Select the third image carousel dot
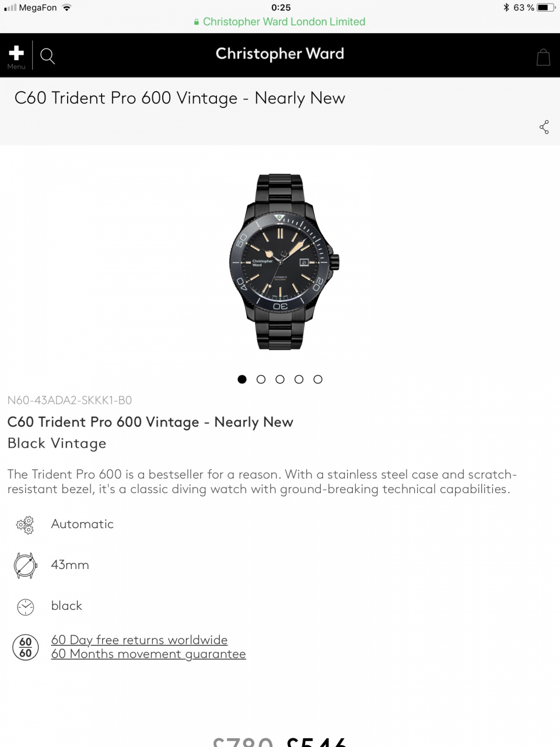Viewport: 560px width, 747px height. click(x=280, y=379)
